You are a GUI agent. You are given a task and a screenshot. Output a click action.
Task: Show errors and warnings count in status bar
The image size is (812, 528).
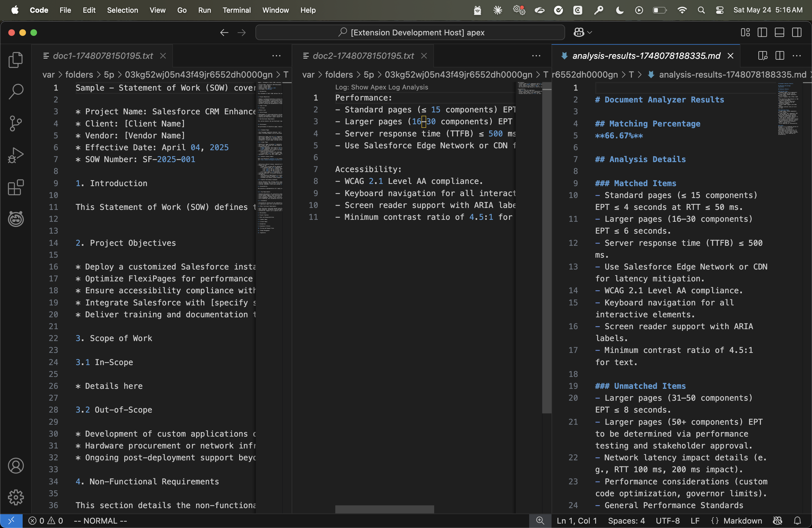pyautogui.click(x=46, y=521)
